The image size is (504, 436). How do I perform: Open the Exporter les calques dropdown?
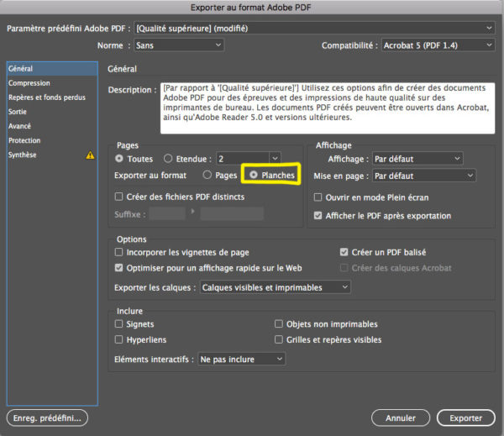(275, 287)
